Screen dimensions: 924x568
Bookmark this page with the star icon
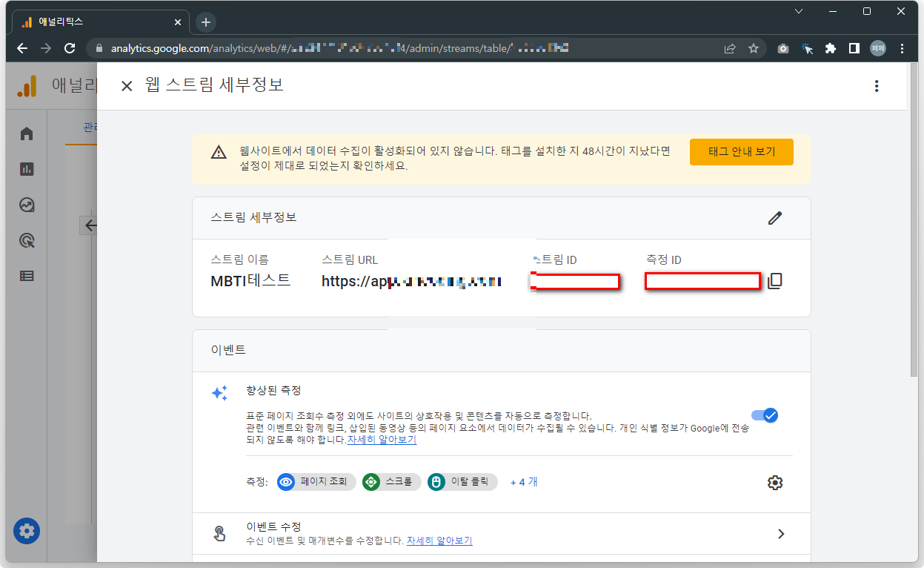coord(754,47)
